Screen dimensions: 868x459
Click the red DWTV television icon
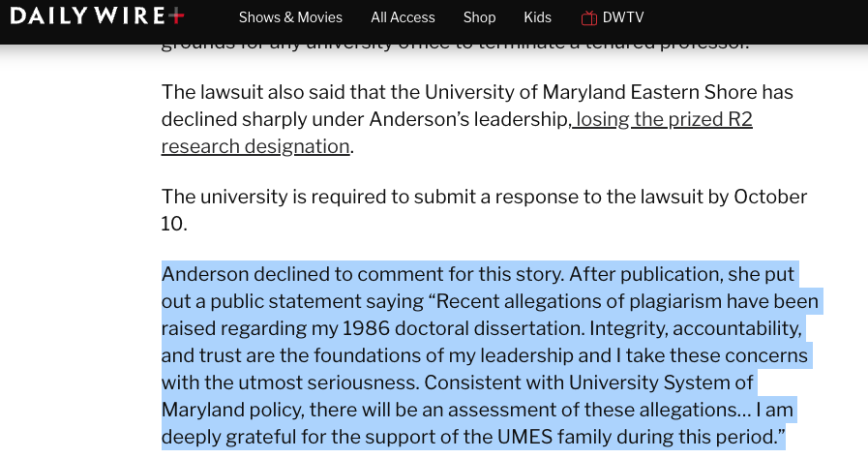click(x=588, y=17)
